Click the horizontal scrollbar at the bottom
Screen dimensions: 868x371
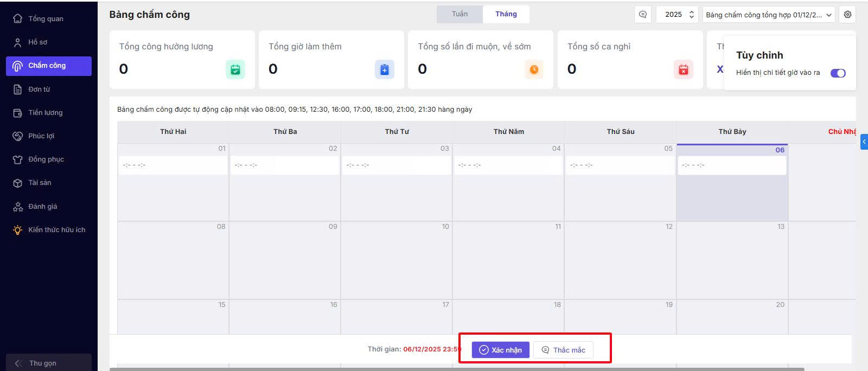point(456,369)
